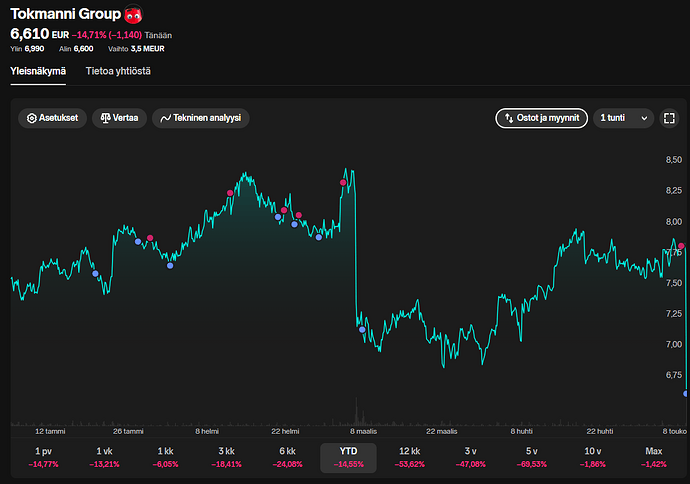Screen dimensions: 690x484
Task: Click the tall volume bar at 8 maalis
Action: pyautogui.click(x=356, y=411)
